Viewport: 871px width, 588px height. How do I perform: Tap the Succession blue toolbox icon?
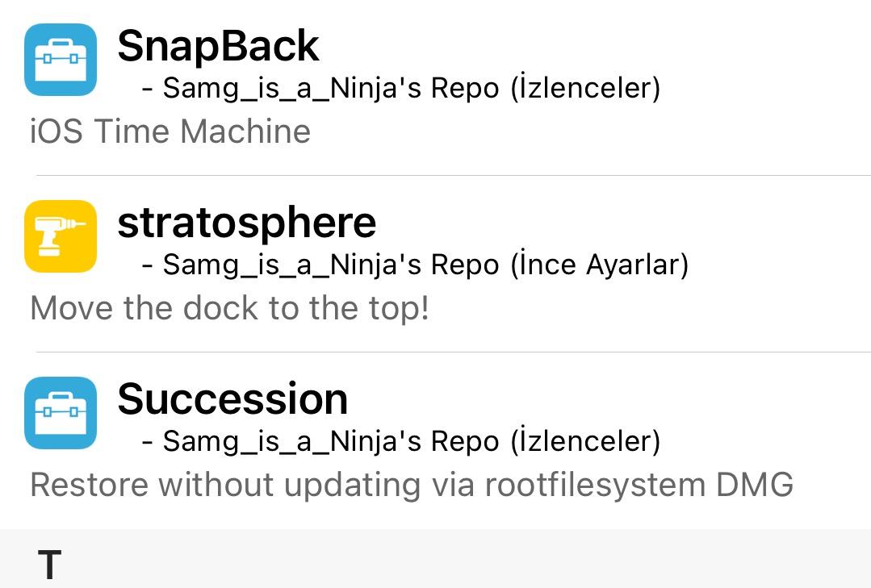(x=61, y=413)
